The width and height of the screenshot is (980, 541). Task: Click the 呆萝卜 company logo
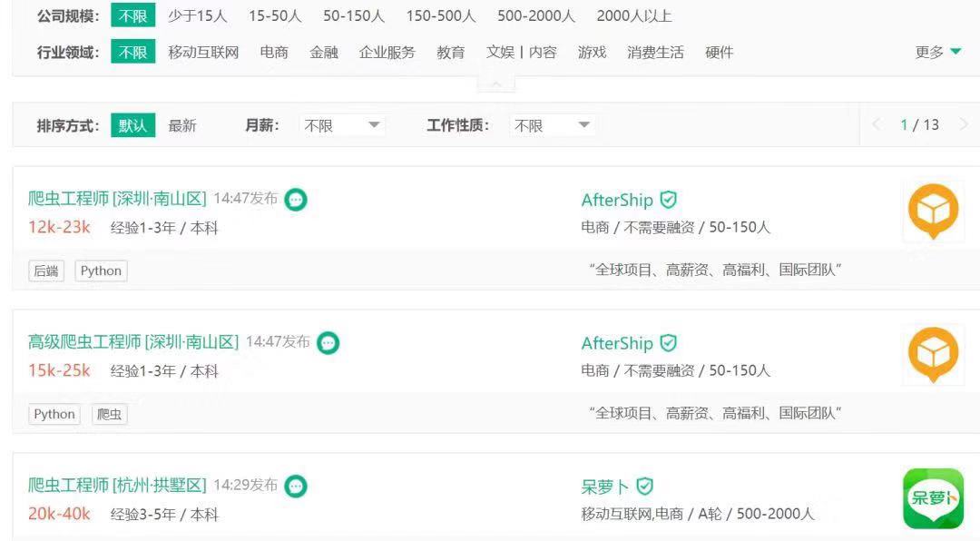coord(933,497)
